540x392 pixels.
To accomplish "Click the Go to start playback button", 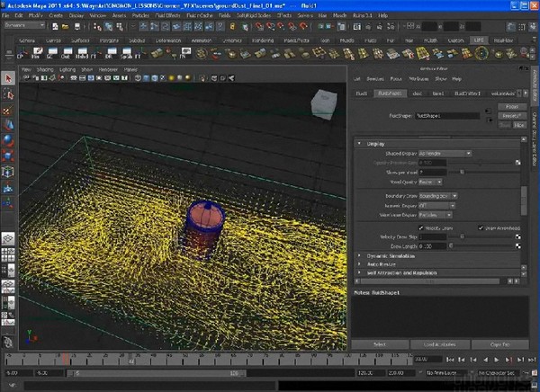I will click(450, 360).
